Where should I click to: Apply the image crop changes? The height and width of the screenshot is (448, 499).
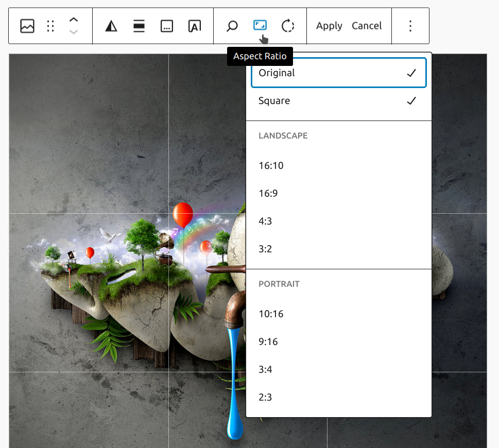329,26
